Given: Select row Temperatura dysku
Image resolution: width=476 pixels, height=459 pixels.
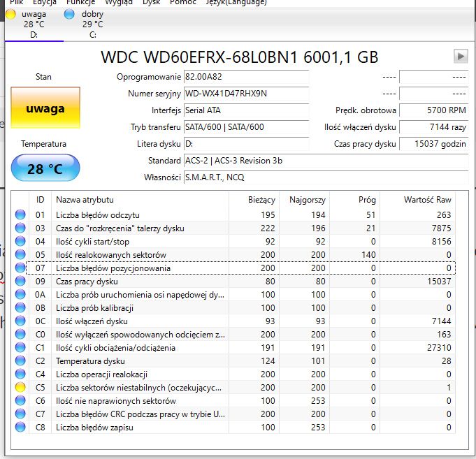Looking at the screenshot, I should [x=233, y=361].
